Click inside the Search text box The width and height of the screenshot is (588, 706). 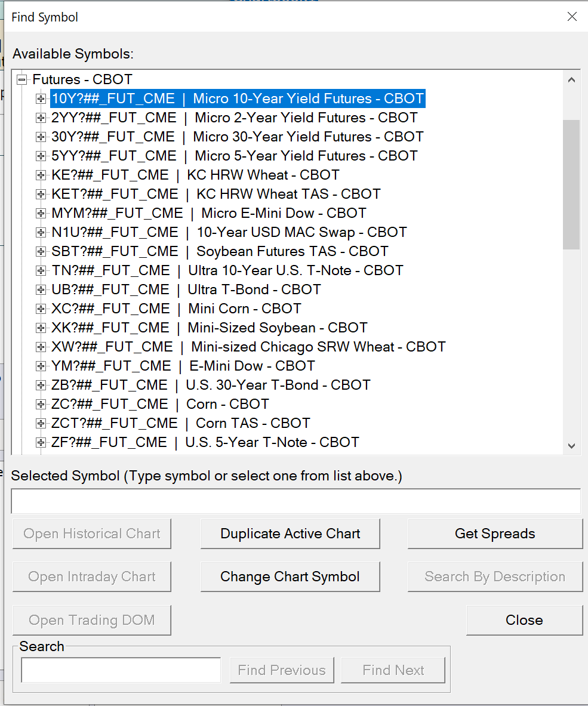coord(121,670)
